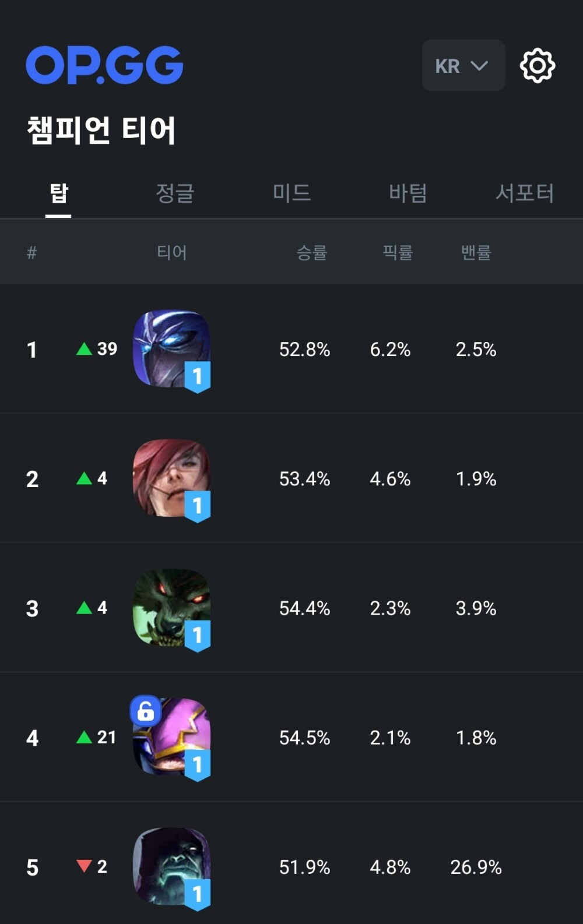Image resolution: width=583 pixels, height=924 pixels.
Task: Switch to the 정글 tab
Action: coord(175,193)
